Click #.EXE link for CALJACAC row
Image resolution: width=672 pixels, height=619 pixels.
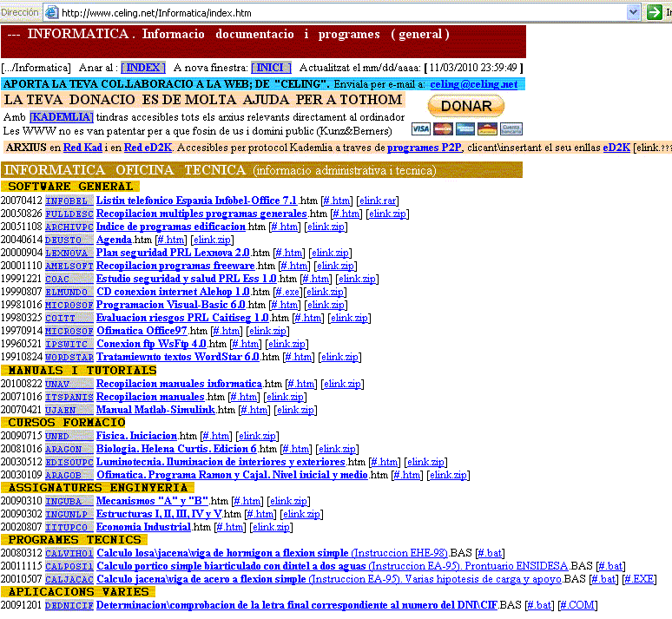(639, 579)
